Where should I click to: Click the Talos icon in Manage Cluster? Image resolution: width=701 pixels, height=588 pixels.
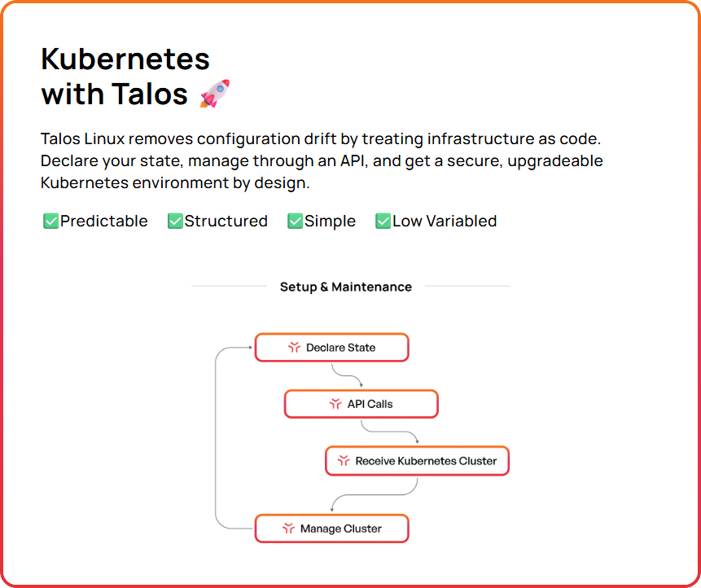pyautogui.click(x=288, y=529)
